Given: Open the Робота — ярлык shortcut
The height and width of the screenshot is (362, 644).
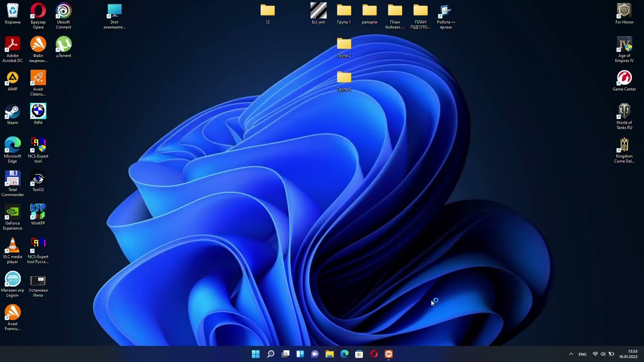Looking at the screenshot, I should pyautogui.click(x=446, y=16).
